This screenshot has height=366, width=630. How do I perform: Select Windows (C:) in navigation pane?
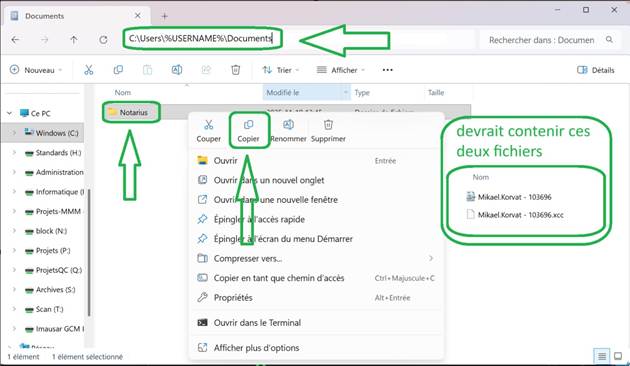click(57, 133)
